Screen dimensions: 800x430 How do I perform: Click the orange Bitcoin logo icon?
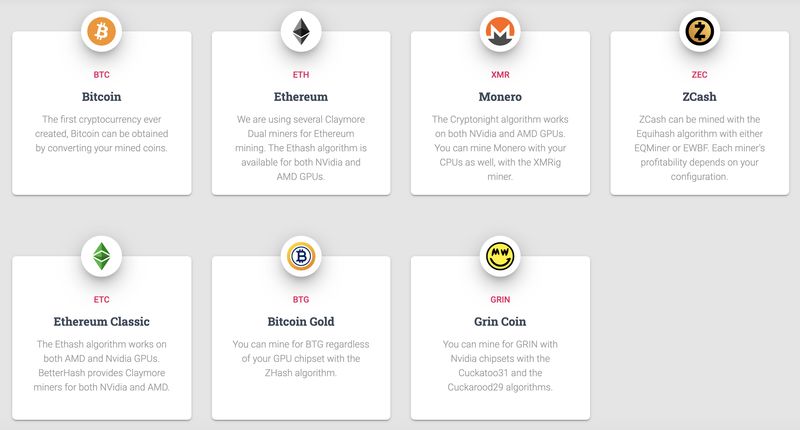pos(101,33)
